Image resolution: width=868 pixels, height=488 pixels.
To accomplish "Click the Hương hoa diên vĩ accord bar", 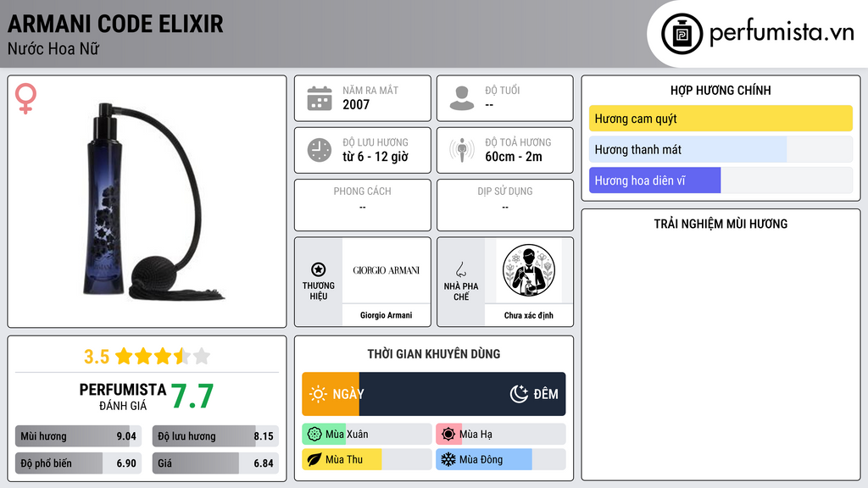I will pyautogui.click(x=721, y=180).
